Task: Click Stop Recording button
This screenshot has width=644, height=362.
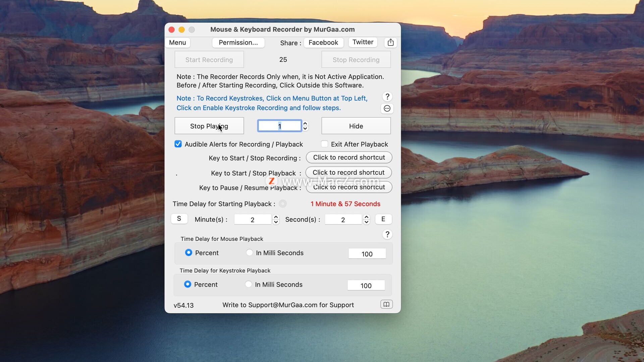Action: click(356, 60)
